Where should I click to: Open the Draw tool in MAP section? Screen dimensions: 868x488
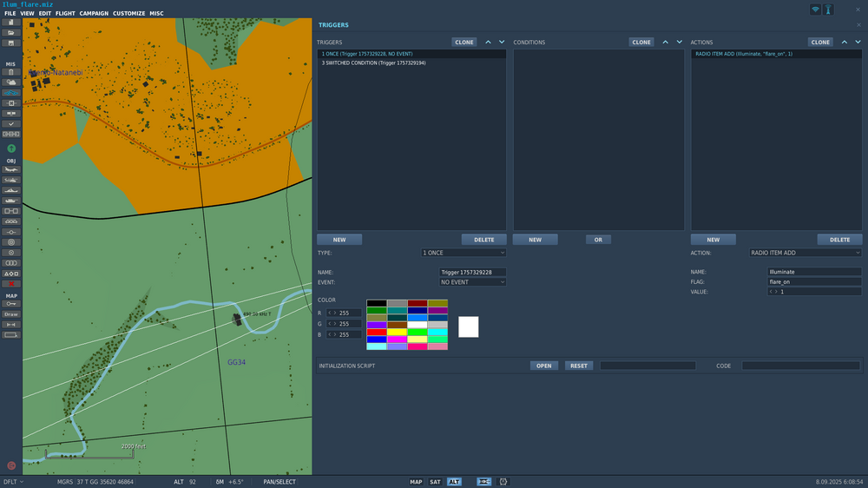11,314
